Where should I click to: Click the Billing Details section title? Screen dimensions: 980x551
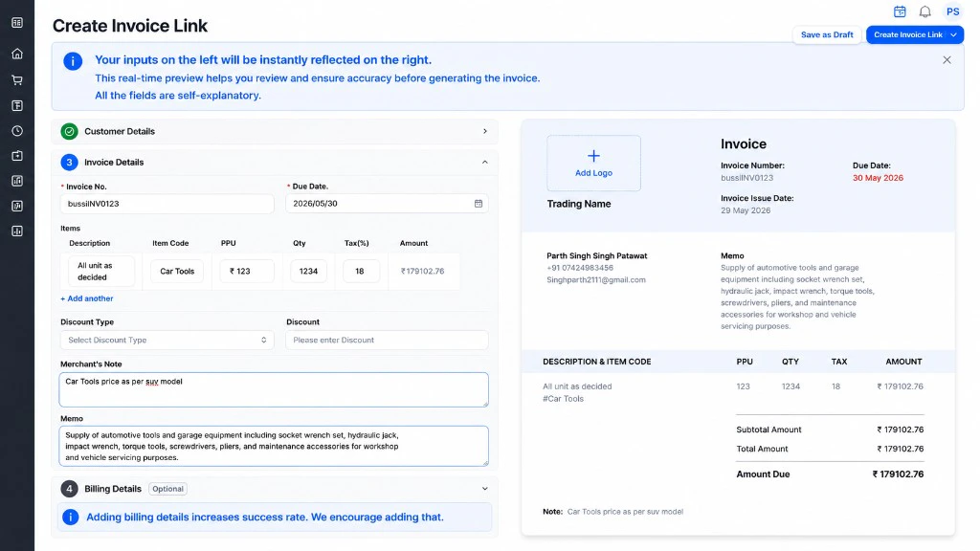pyautogui.click(x=113, y=489)
